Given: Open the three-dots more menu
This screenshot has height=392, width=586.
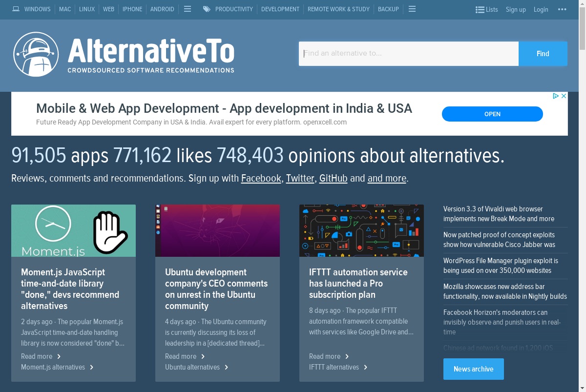Looking at the screenshot, I should [562, 9].
